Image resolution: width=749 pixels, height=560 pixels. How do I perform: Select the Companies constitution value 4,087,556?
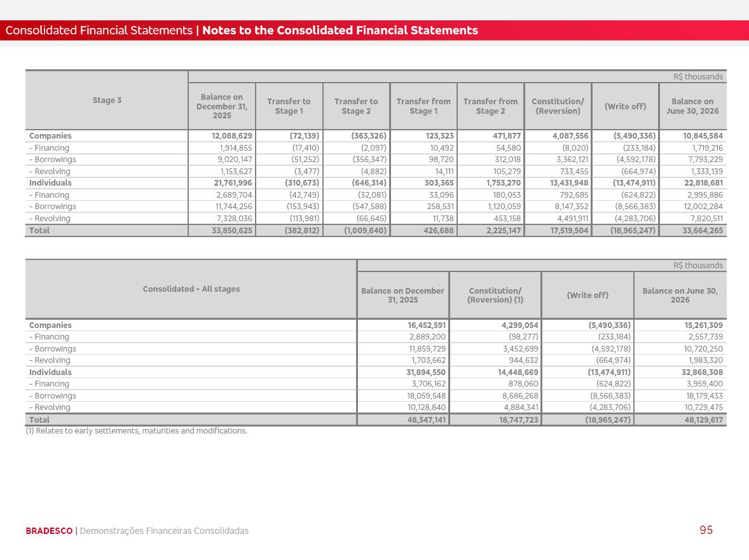570,135
